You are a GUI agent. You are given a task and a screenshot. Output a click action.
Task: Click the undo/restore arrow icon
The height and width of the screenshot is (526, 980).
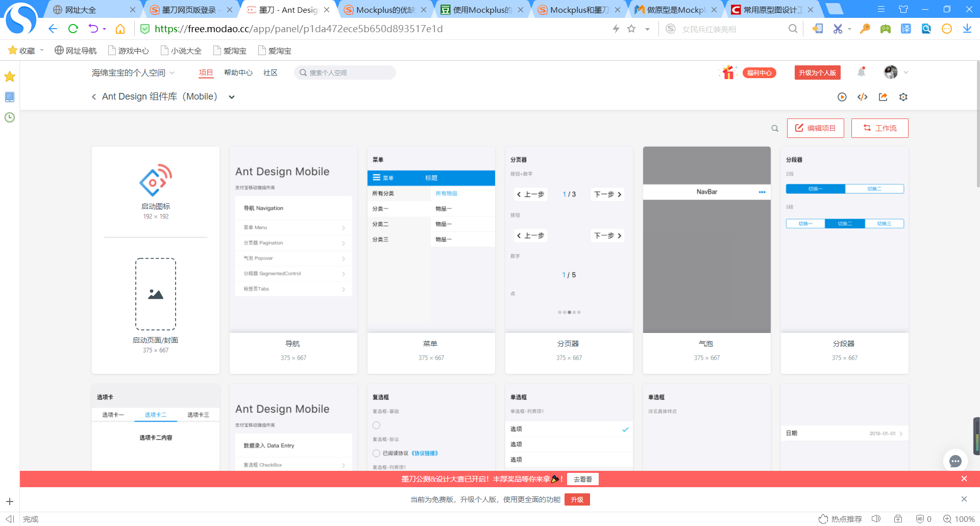click(93, 29)
